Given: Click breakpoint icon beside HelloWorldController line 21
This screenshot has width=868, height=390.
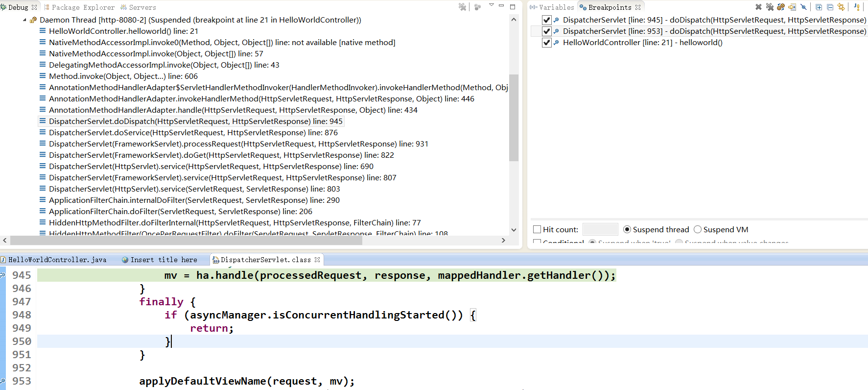Looking at the screenshot, I should click(x=556, y=43).
